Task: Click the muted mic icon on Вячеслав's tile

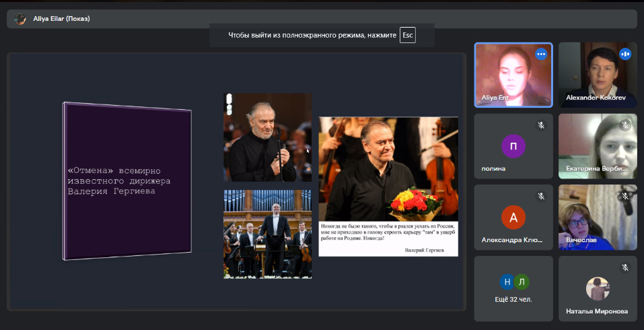Action: pyautogui.click(x=625, y=196)
